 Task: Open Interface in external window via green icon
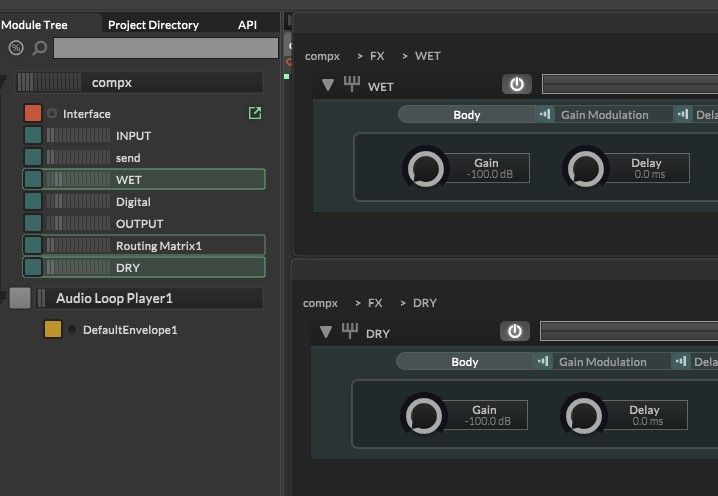(255, 113)
